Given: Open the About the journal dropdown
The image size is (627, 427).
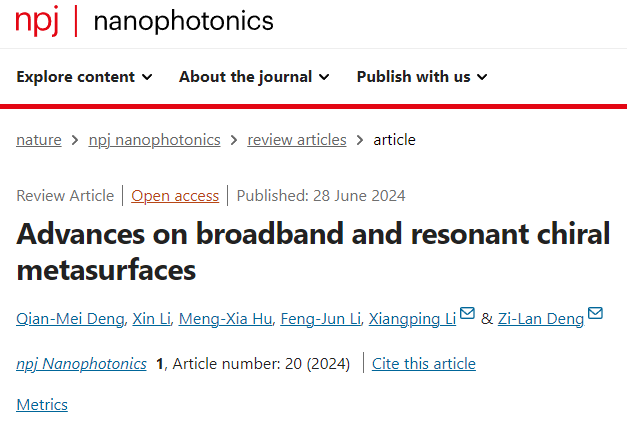Looking at the screenshot, I should click(x=253, y=77).
